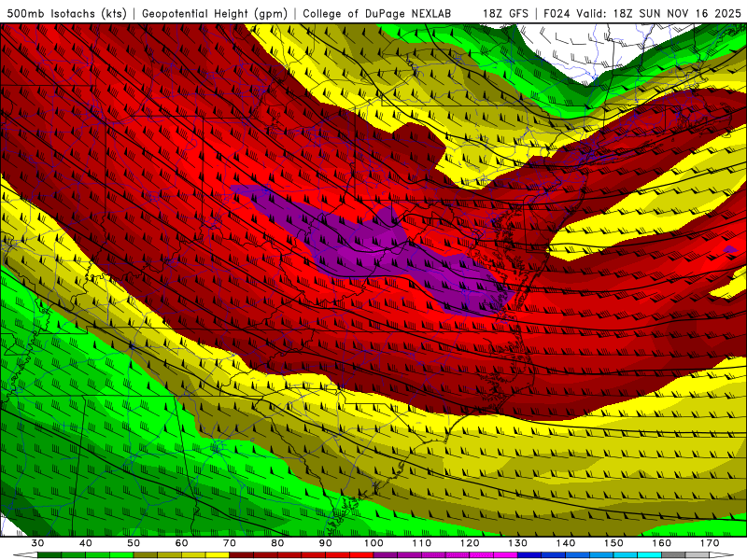Click the 160 label on the color scale
Image resolution: width=747 pixels, height=560 pixels.
pyautogui.click(x=662, y=543)
